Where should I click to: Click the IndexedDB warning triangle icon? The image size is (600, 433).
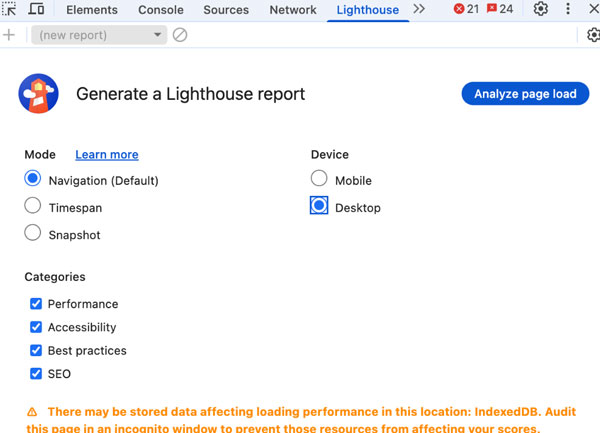[x=32, y=412]
